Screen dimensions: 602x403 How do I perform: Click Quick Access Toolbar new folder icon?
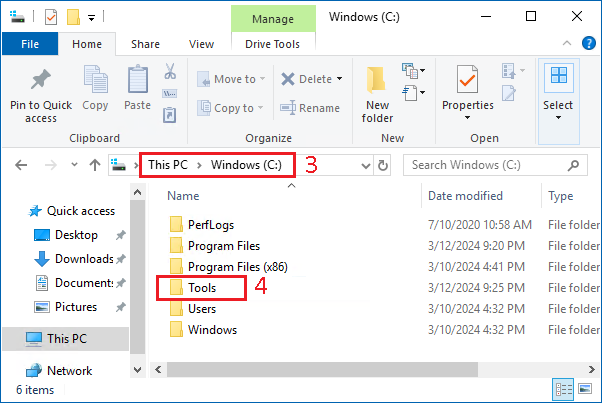tap(73, 17)
